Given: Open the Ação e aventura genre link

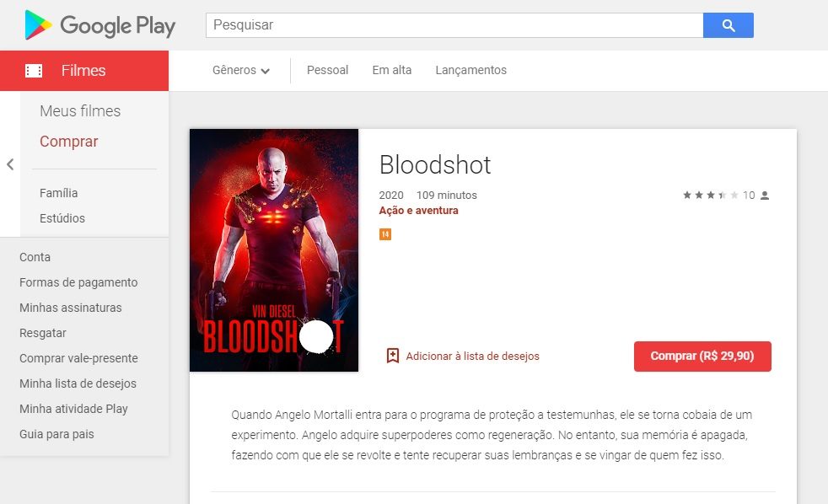Looking at the screenshot, I should (x=419, y=211).
